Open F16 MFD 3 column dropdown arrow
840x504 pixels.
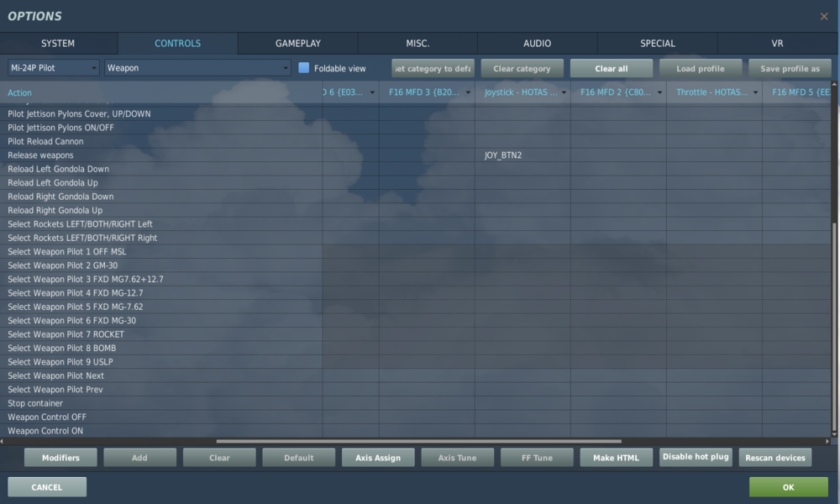pyautogui.click(x=468, y=92)
